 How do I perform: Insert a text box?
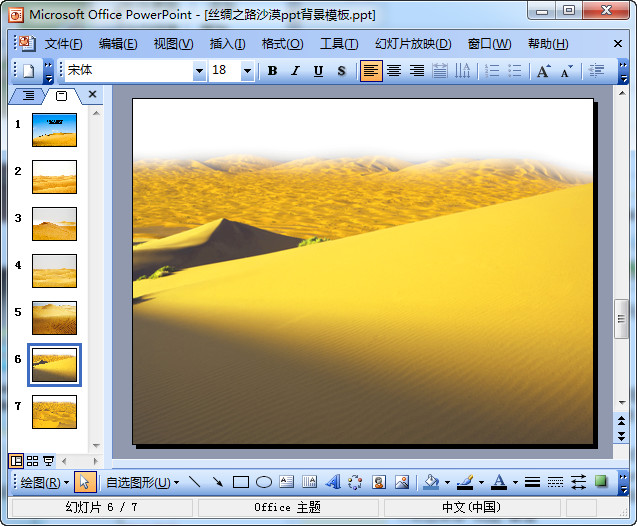coord(286,482)
